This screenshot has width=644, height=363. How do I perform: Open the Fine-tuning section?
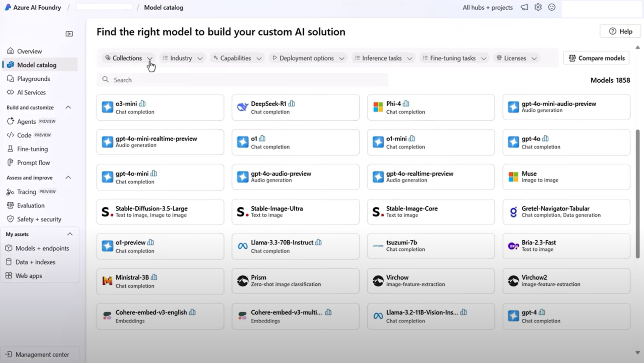pos(32,149)
